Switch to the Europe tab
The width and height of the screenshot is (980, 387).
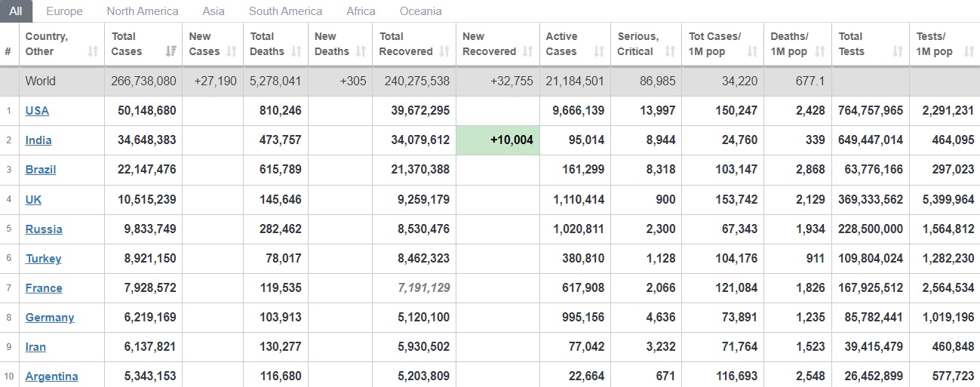click(x=64, y=11)
